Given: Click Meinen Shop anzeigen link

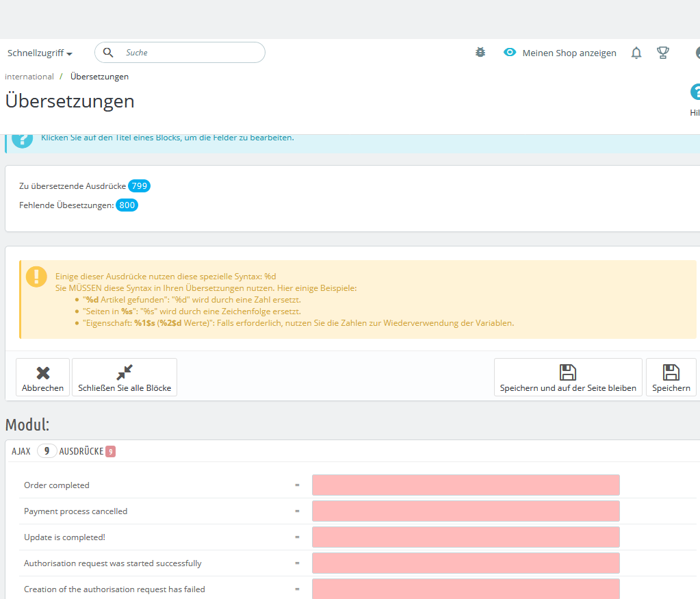Looking at the screenshot, I should [569, 53].
